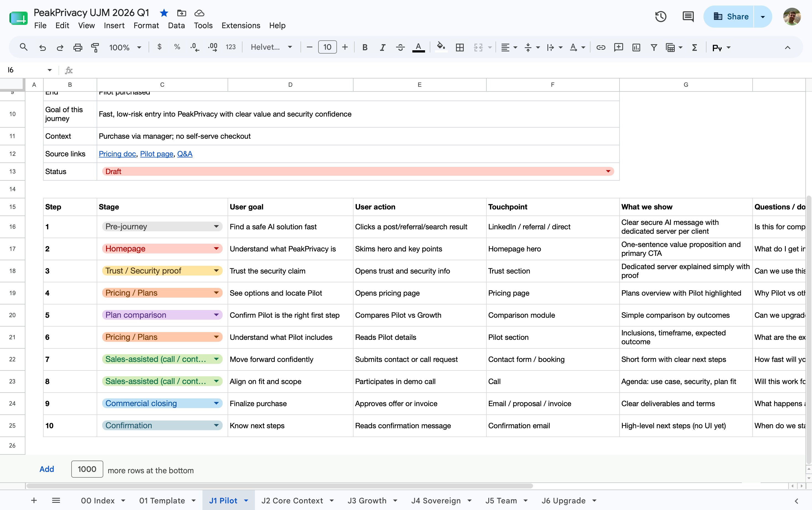The height and width of the screenshot is (510, 812).
Task: Collapse the toolbar with up chevron
Action: click(787, 48)
